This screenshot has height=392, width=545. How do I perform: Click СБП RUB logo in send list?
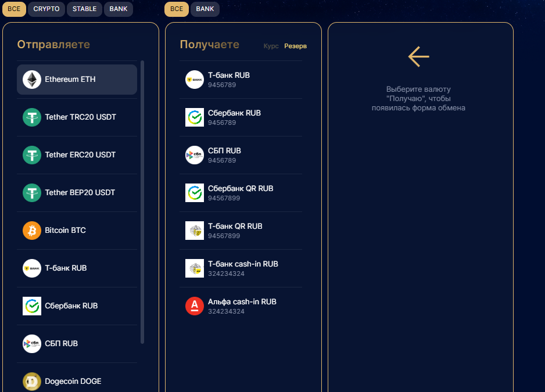[32, 344]
